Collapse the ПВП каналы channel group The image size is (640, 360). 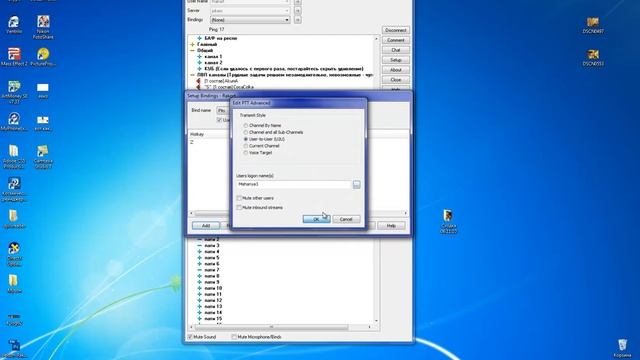pyautogui.click(x=192, y=75)
